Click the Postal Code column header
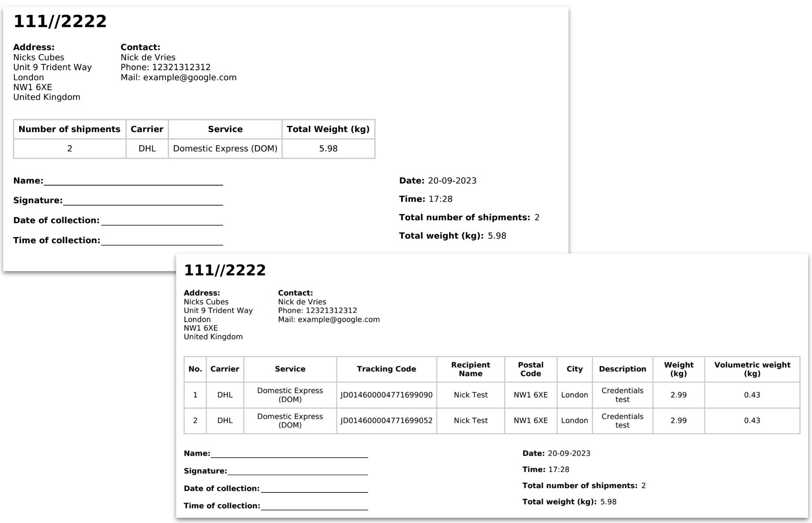Image resolution: width=812 pixels, height=523 pixels. point(531,369)
